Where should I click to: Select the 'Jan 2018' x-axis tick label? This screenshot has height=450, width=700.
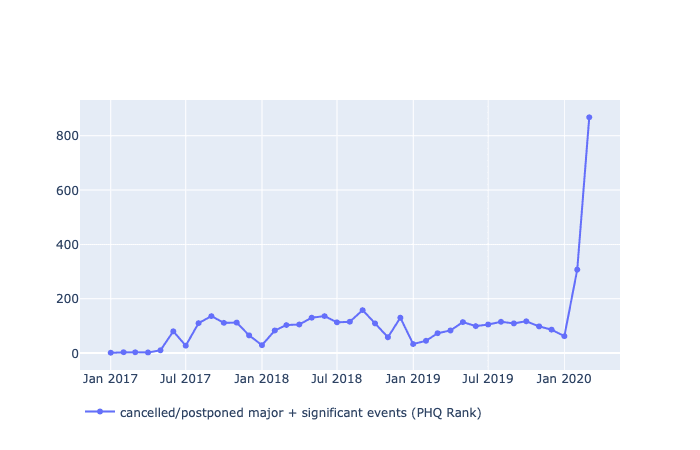[x=261, y=380]
